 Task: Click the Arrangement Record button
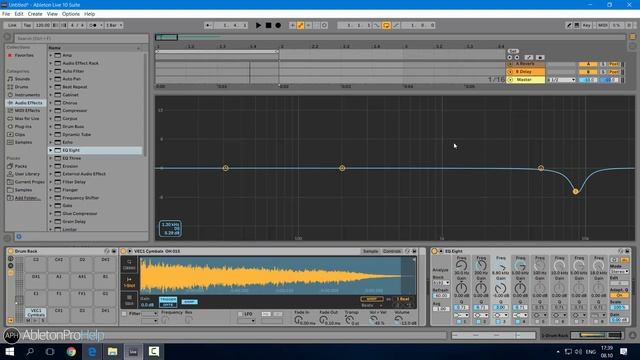tap(278, 25)
